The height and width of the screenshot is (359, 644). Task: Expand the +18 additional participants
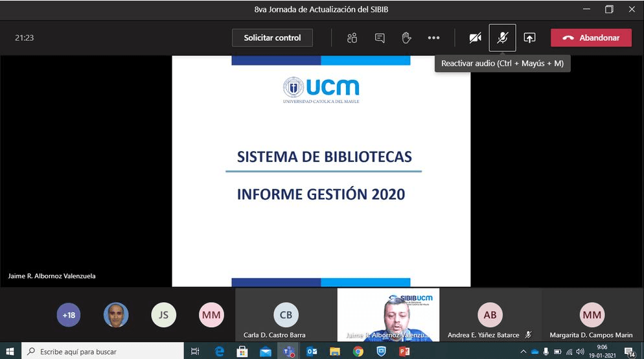(69, 315)
